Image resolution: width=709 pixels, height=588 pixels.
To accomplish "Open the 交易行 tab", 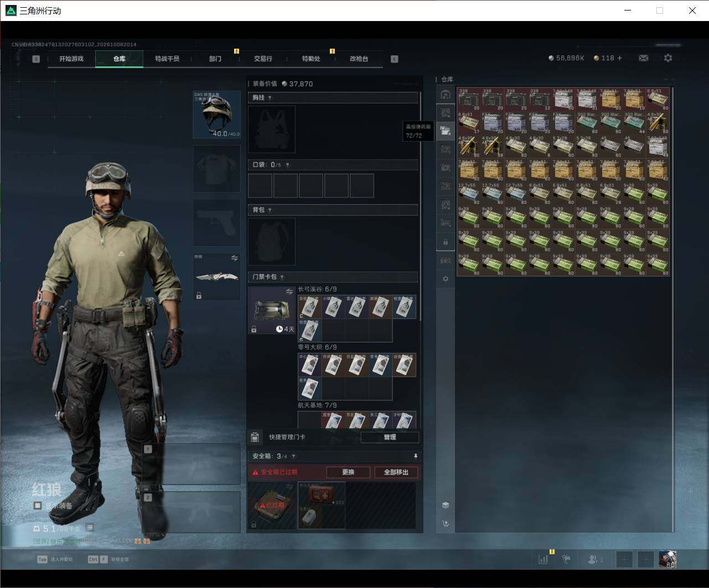I will click(x=263, y=59).
